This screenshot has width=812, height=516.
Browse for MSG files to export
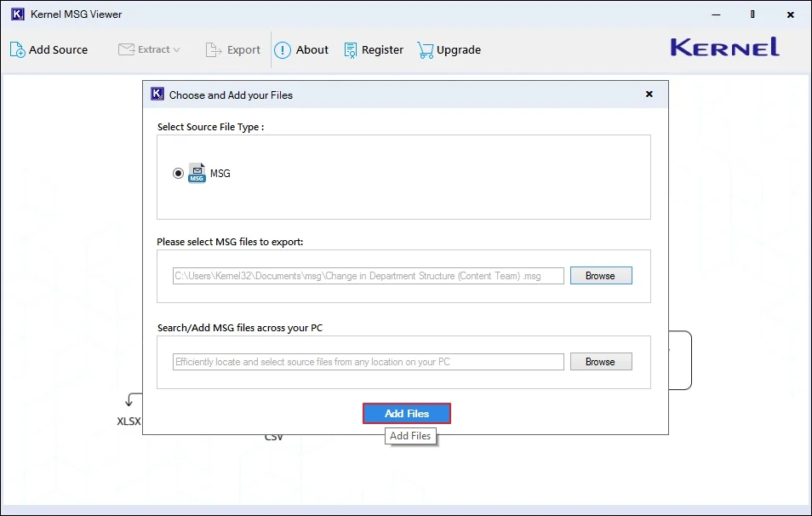601,276
